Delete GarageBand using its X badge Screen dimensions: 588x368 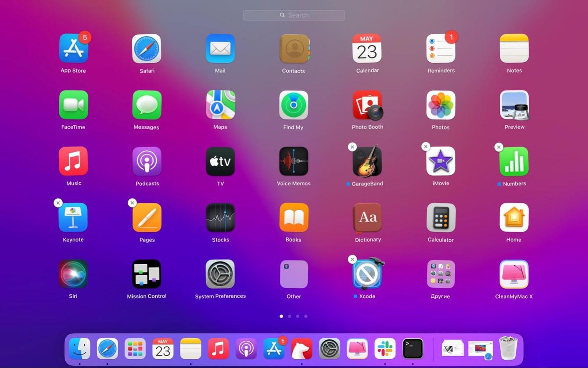click(x=352, y=147)
